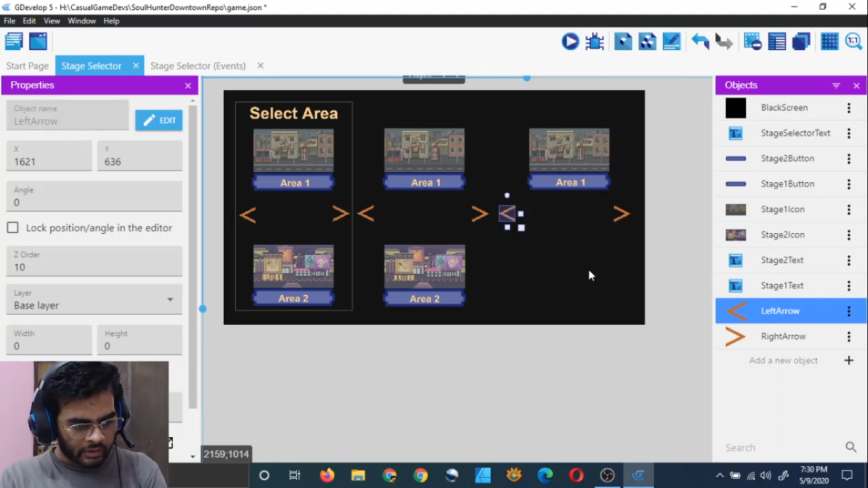
Task: Click the Search field in Objects panel
Action: pos(783,448)
